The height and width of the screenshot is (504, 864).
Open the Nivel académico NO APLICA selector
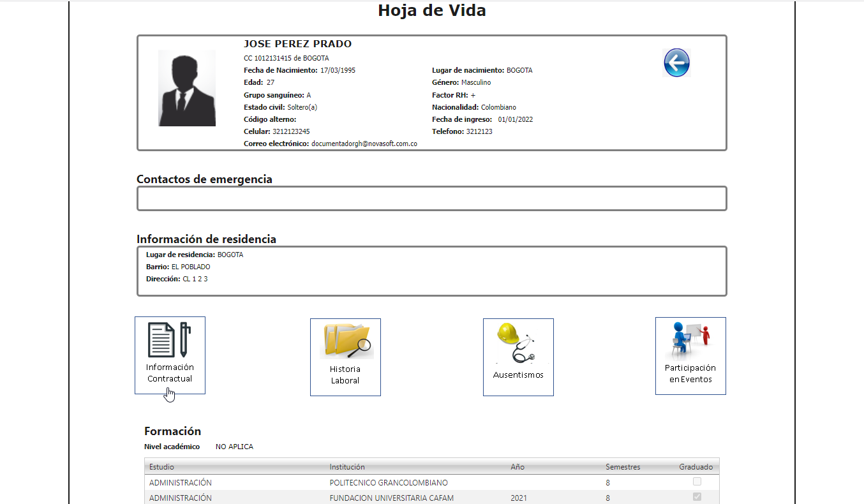234,447
